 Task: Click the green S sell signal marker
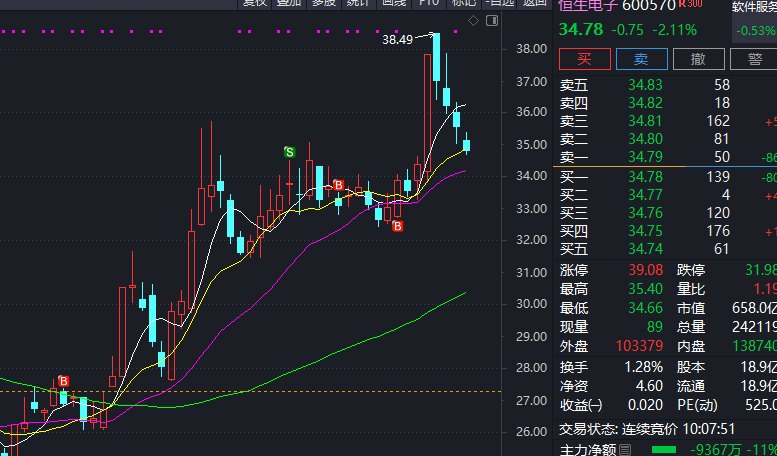click(x=289, y=152)
